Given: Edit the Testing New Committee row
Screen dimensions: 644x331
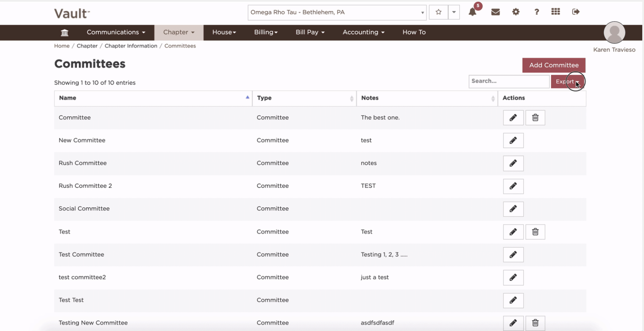Looking at the screenshot, I should click(513, 323).
